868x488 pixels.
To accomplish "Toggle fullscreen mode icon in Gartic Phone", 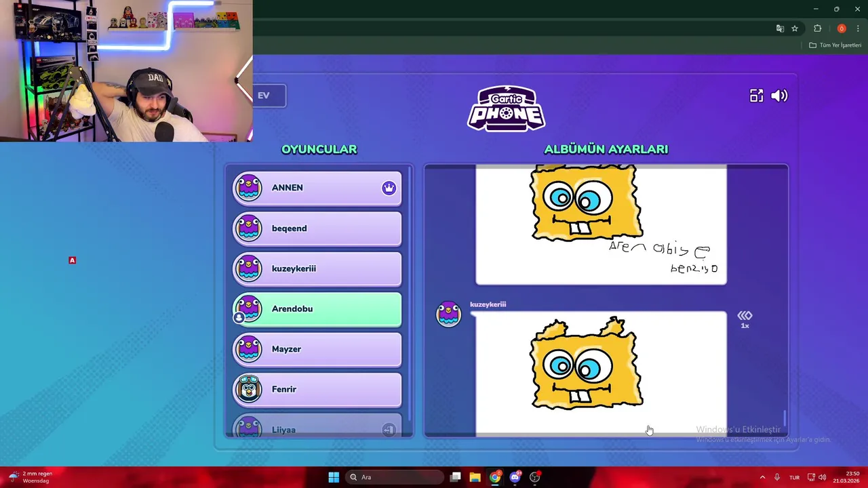I will click(x=756, y=96).
